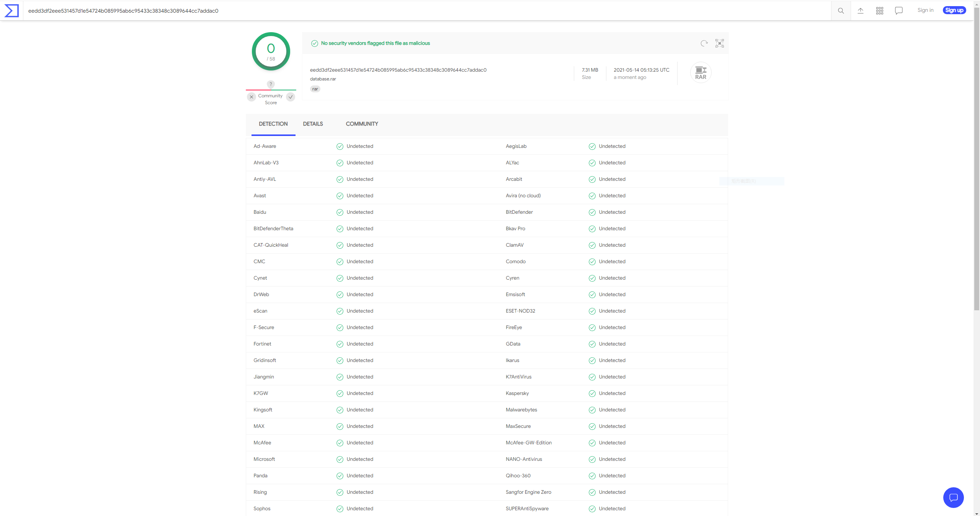Open search with the magnifier icon
Image resolution: width=980 pixels, height=516 pixels.
tap(841, 11)
